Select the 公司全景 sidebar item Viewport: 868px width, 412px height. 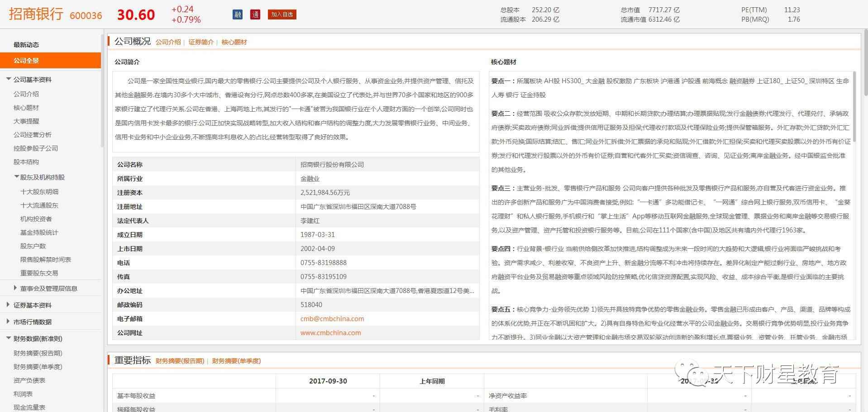pyautogui.click(x=26, y=61)
